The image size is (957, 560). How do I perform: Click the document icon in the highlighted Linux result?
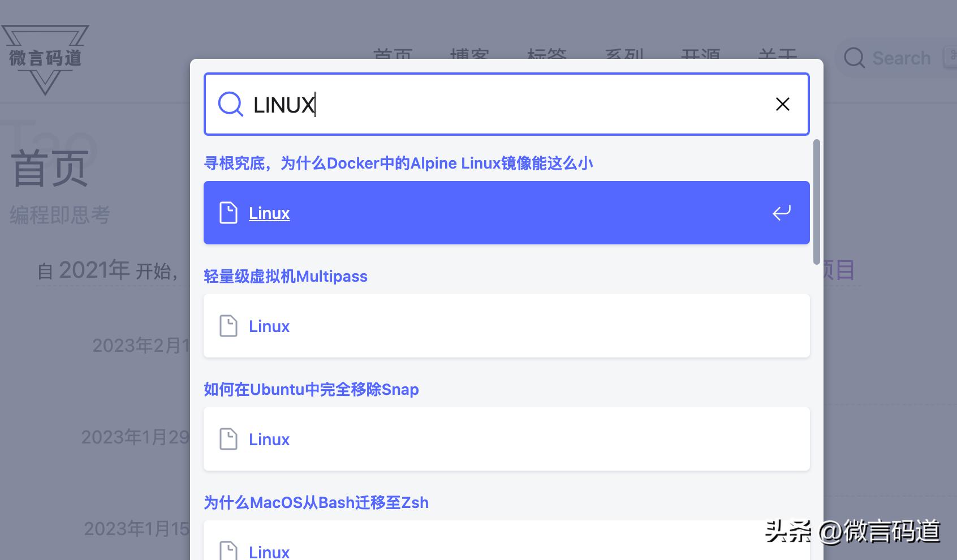(x=229, y=213)
